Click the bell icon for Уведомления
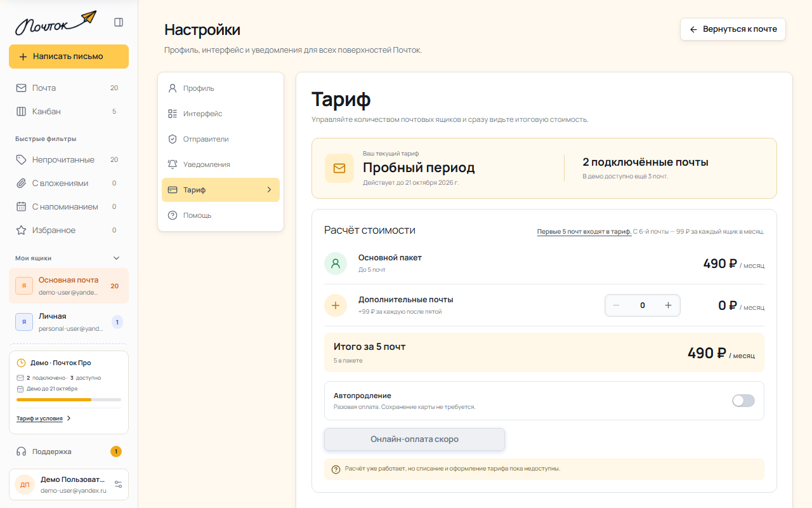Image resolution: width=812 pixels, height=508 pixels. click(x=173, y=164)
